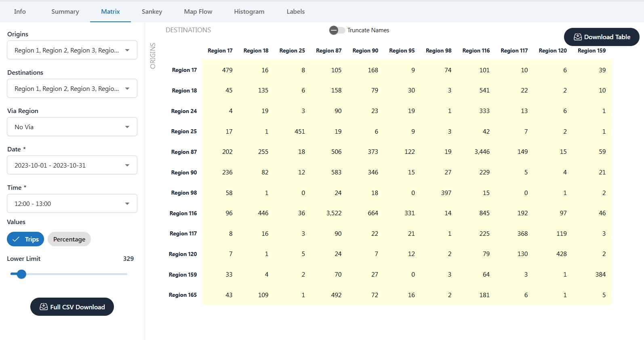
Task: Click the Region 95 column header
Action: click(x=402, y=50)
